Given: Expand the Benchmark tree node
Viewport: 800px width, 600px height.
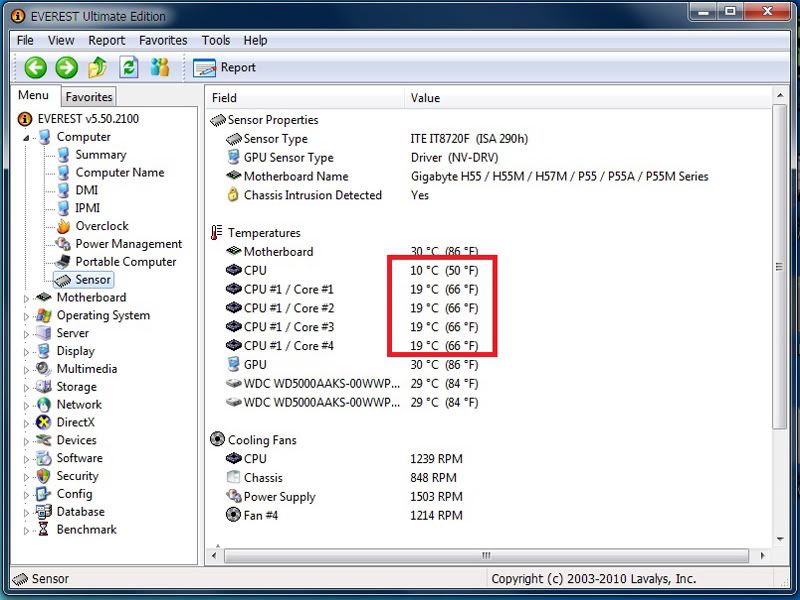Looking at the screenshot, I should [26, 530].
